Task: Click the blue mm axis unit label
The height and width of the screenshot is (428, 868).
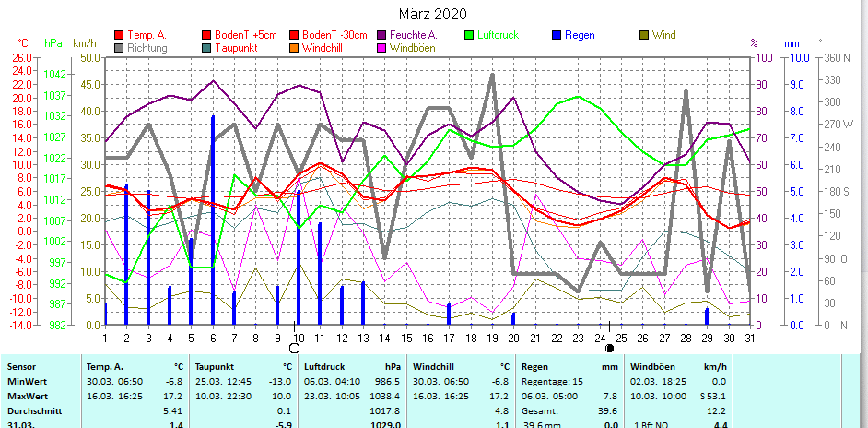Action: pyautogui.click(x=792, y=43)
